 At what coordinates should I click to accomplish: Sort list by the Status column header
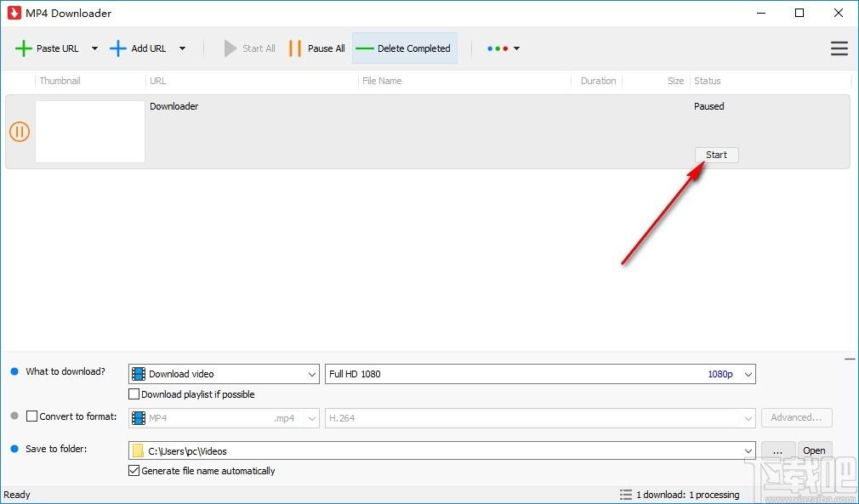click(708, 81)
